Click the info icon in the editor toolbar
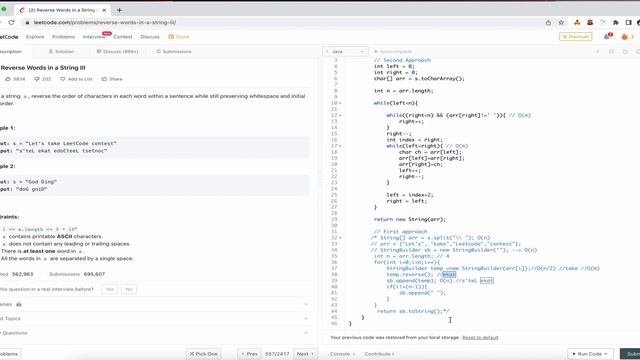The height and width of the screenshot is (360, 640). (x=598, y=51)
